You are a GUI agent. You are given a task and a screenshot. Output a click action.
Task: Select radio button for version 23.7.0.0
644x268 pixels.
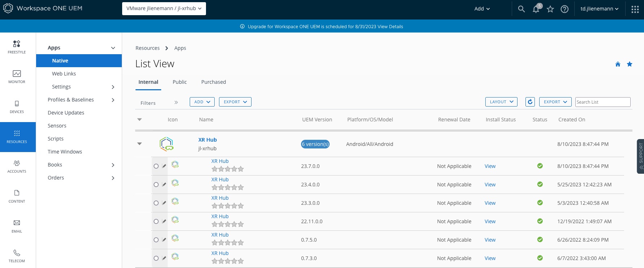click(x=156, y=166)
